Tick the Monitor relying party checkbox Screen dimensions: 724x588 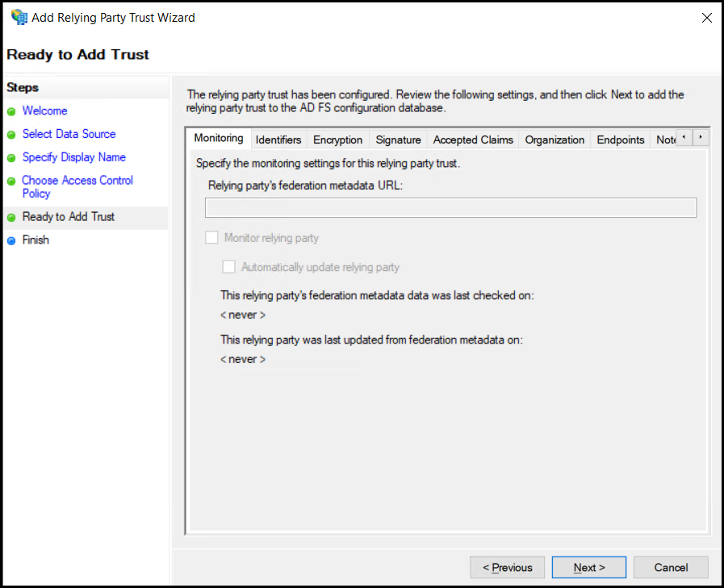211,238
